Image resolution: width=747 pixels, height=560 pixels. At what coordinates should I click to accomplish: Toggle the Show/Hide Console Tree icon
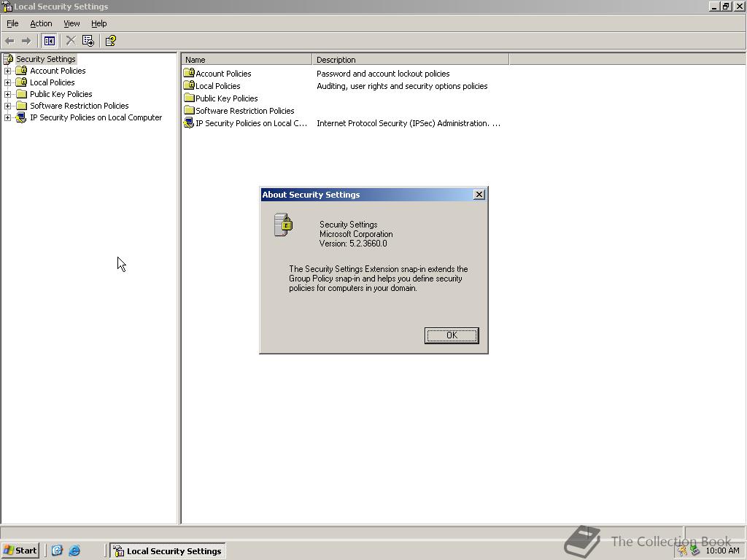pyautogui.click(x=49, y=41)
